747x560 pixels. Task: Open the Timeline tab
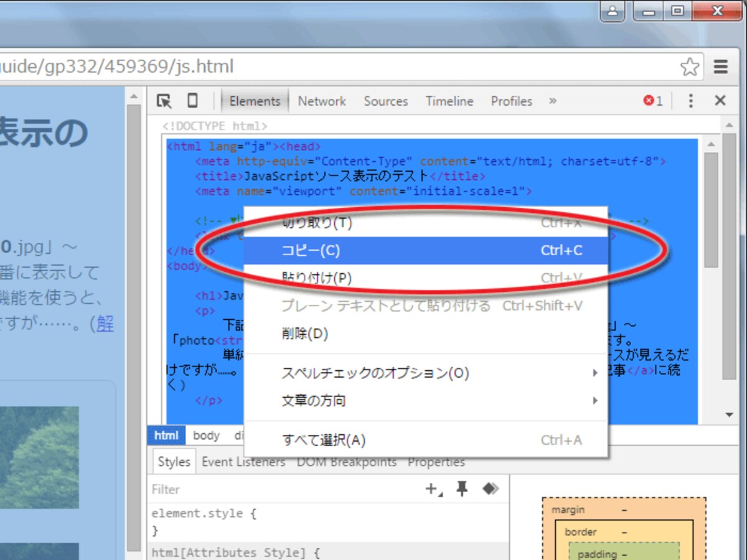click(x=449, y=101)
